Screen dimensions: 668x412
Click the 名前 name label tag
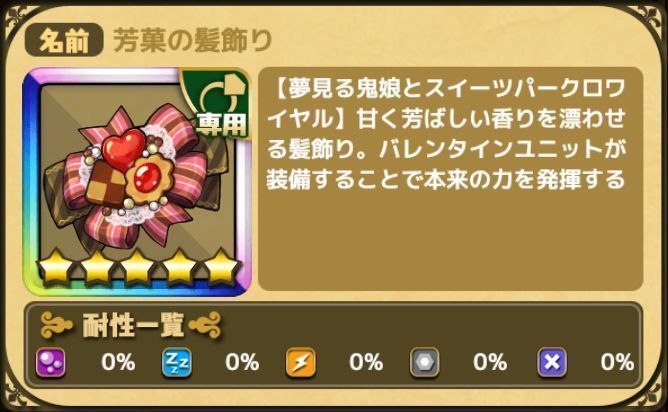click(x=64, y=40)
